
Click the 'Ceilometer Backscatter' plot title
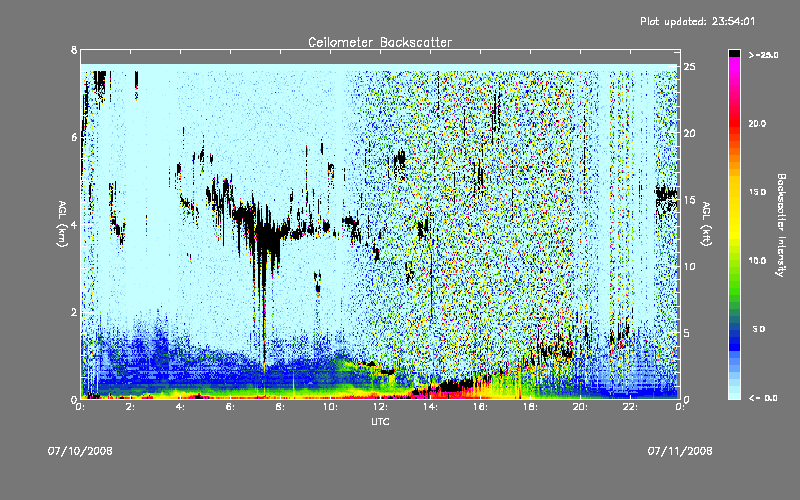click(380, 42)
